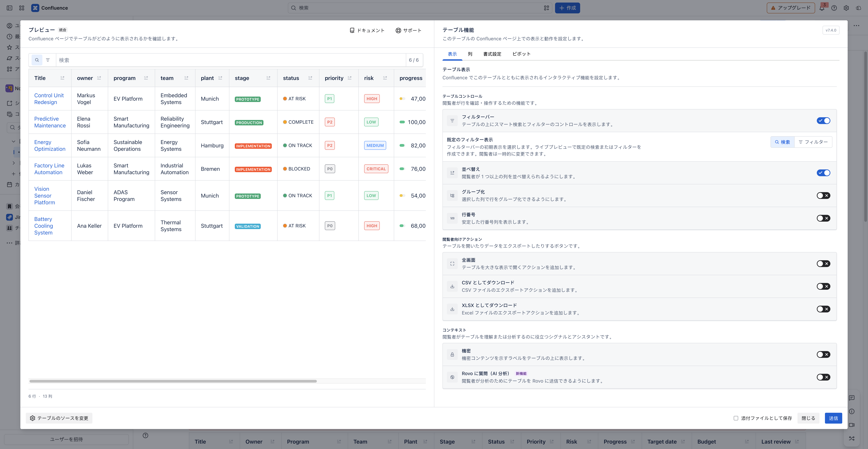The image size is (868, 449).
Task: Select フィルター as default filter view
Action: [813, 142]
